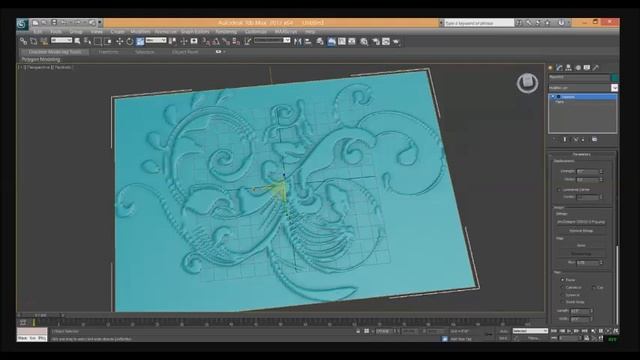
Task: Activate Select and Rotate tool
Action: pos(130,41)
